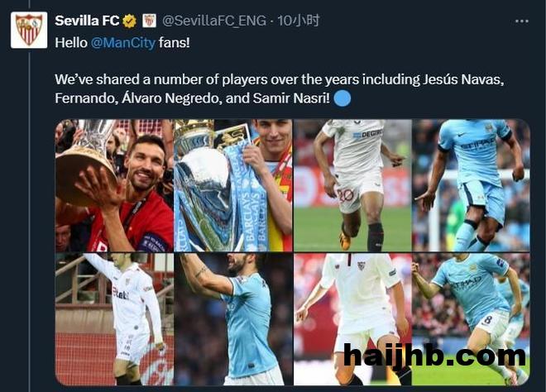Open the Premier League trophy photo
The image size is (546, 392).
click(x=233, y=185)
